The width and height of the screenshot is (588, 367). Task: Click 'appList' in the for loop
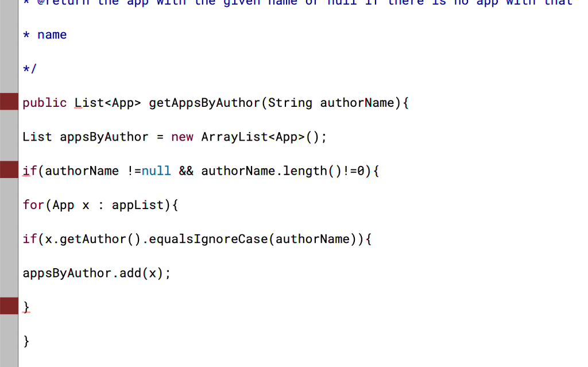138,205
